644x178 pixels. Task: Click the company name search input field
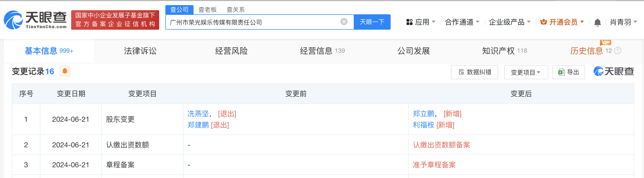pos(253,22)
